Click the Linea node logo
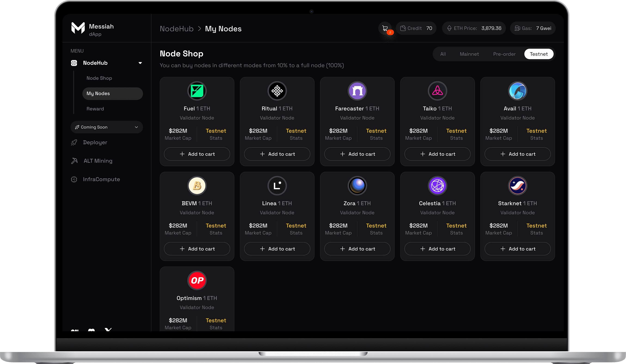The height and width of the screenshot is (364, 626). click(277, 186)
